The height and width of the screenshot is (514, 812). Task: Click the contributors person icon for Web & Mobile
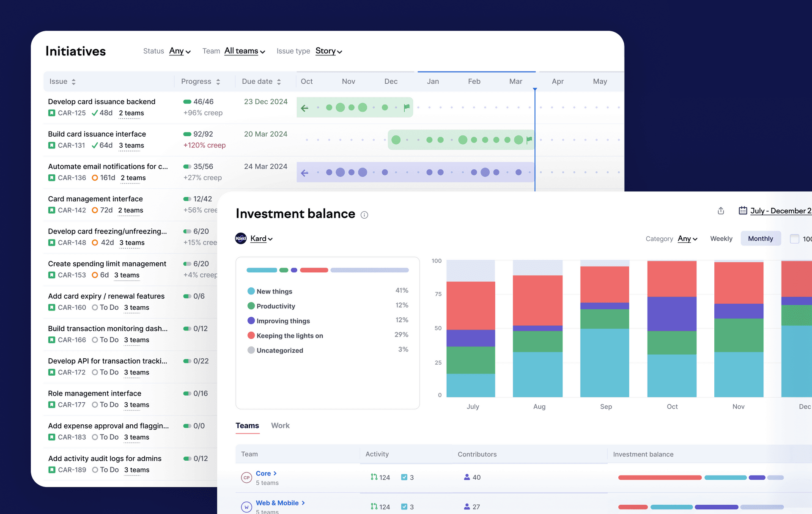coord(467,506)
